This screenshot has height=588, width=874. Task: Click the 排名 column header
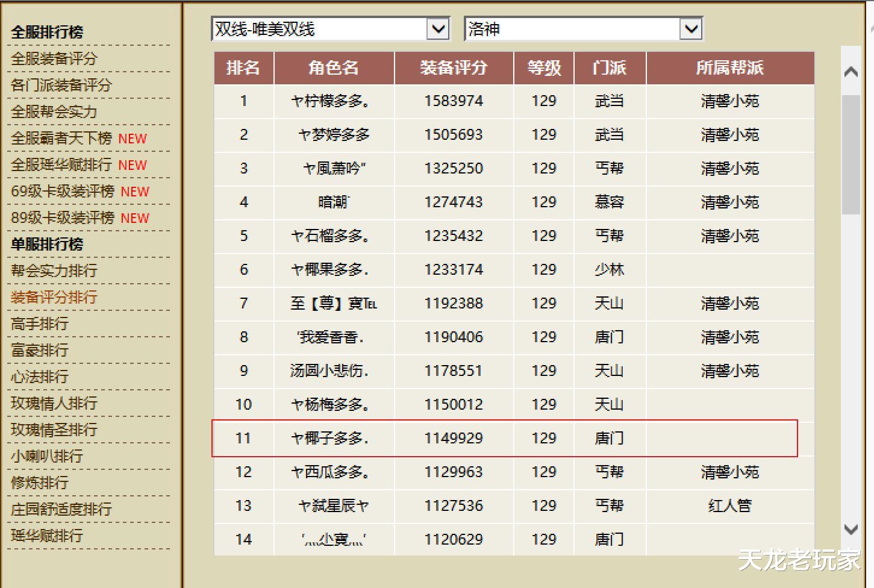[x=244, y=67]
